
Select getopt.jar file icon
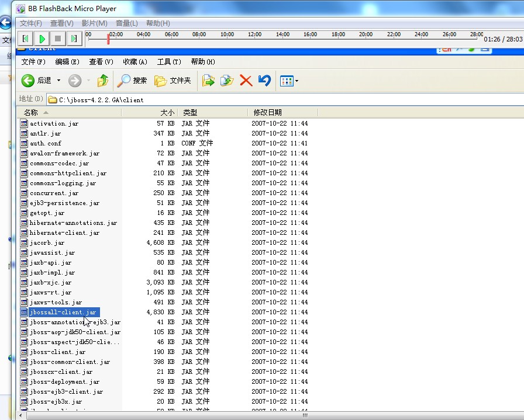coord(24,213)
